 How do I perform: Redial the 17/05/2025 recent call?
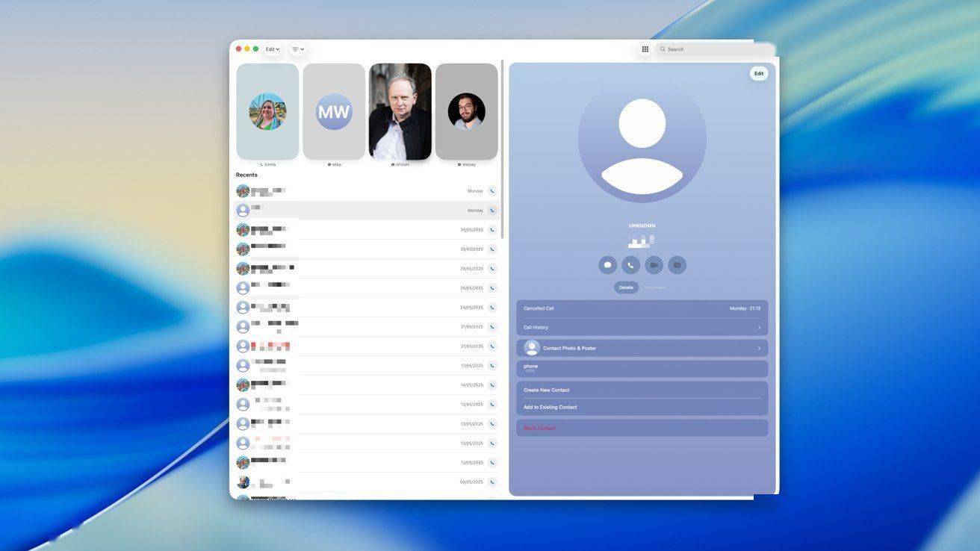click(492, 366)
